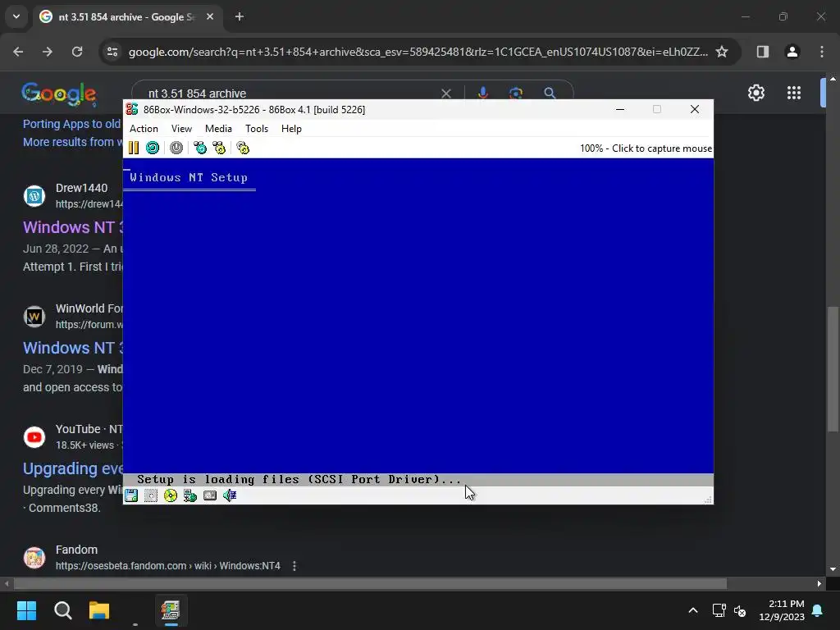Open Google quick settings gear
This screenshot has height=630, width=840.
tap(756, 94)
